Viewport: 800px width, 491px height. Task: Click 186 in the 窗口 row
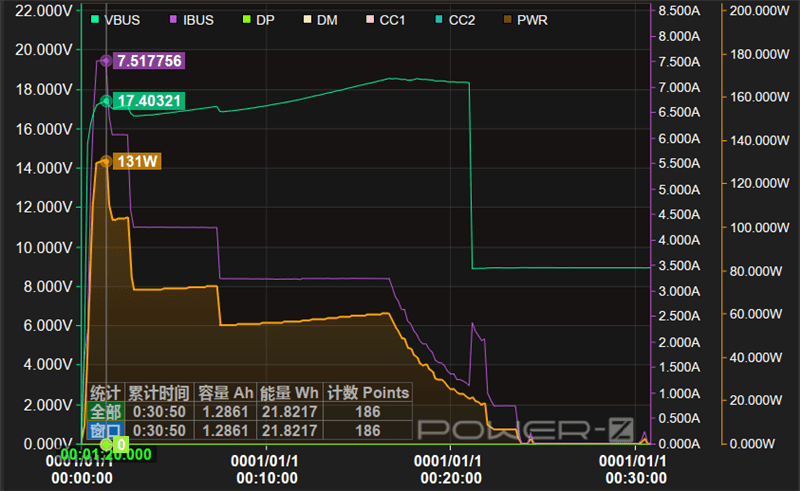pyautogui.click(x=367, y=431)
